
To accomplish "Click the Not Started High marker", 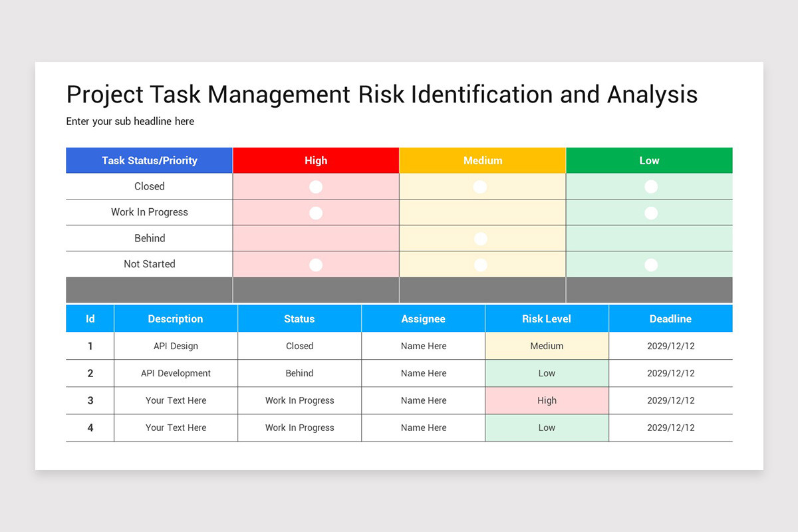I will click(x=315, y=264).
